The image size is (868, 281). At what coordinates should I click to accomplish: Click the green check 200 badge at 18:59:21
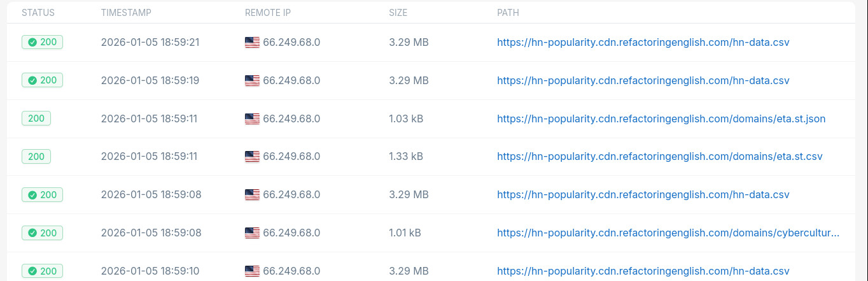(42, 43)
